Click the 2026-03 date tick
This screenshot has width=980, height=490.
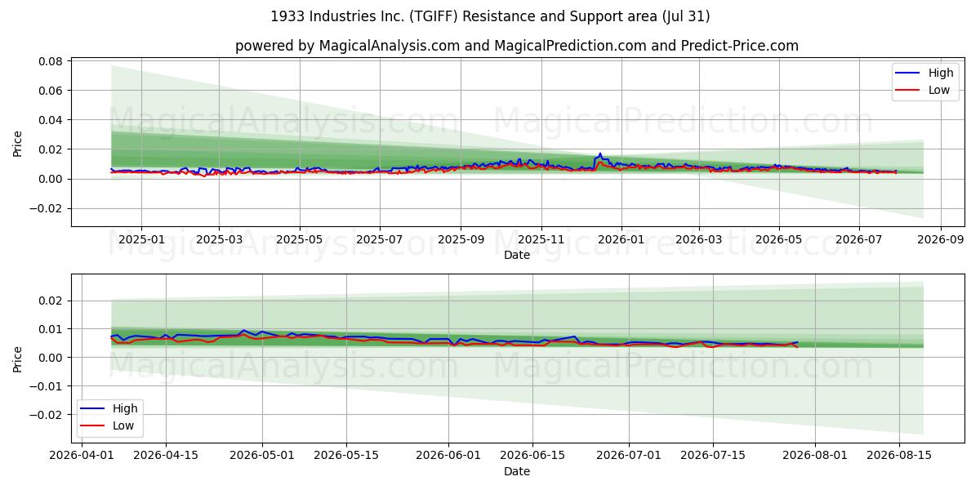(699, 239)
